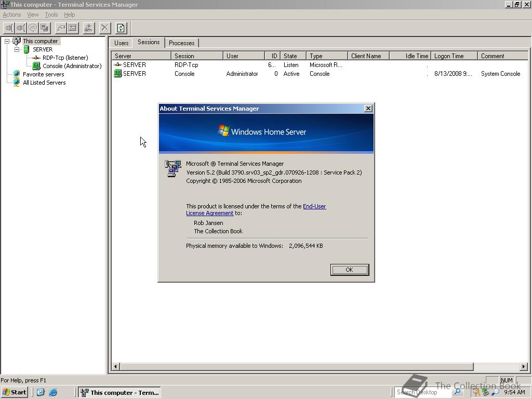Click the console icon beside Console (Administrator)

[36, 66]
